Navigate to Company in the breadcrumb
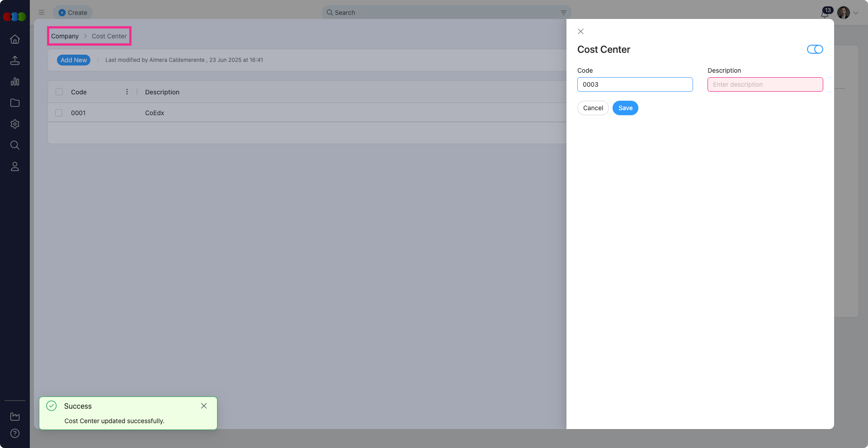The width and height of the screenshot is (868, 448). (x=65, y=36)
